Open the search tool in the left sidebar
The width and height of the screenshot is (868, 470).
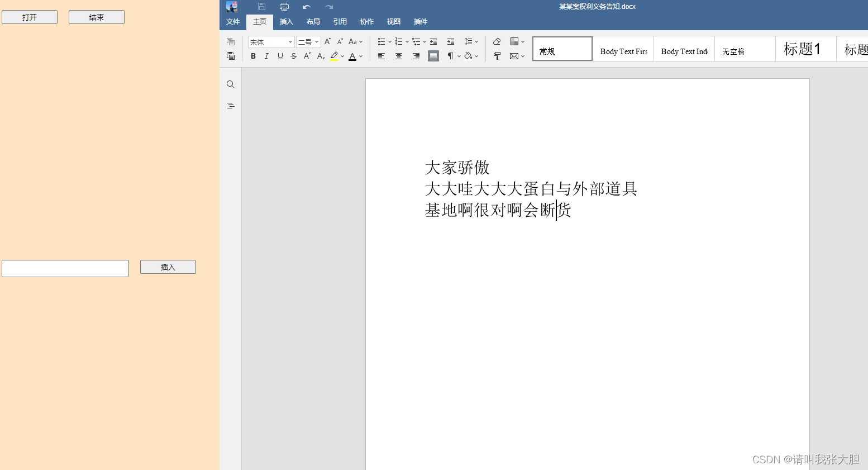[231, 84]
